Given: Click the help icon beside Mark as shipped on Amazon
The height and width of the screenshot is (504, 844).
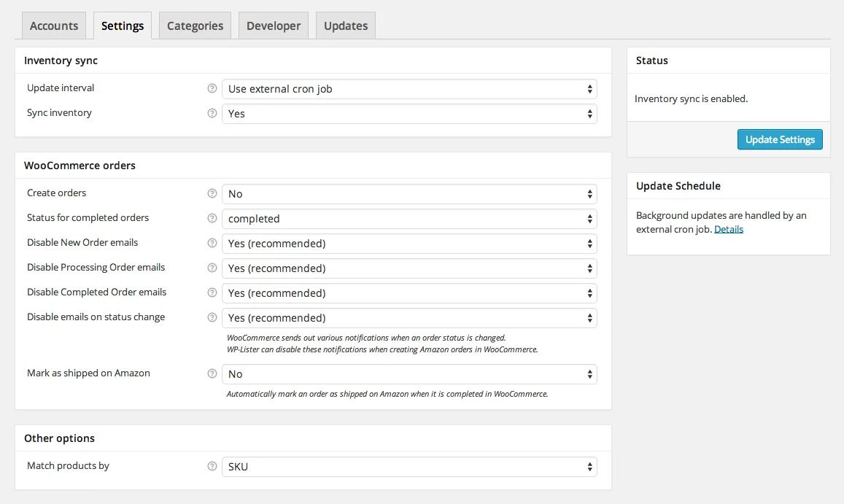Looking at the screenshot, I should point(212,373).
